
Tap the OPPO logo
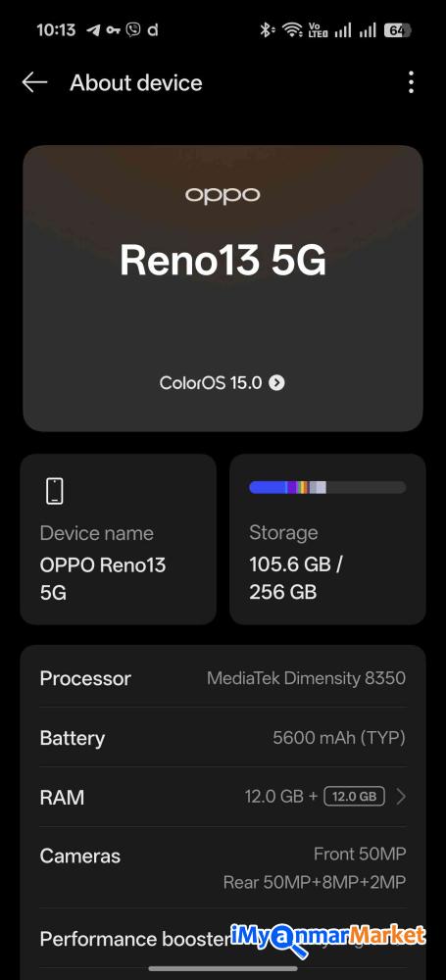tap(223, 196)
